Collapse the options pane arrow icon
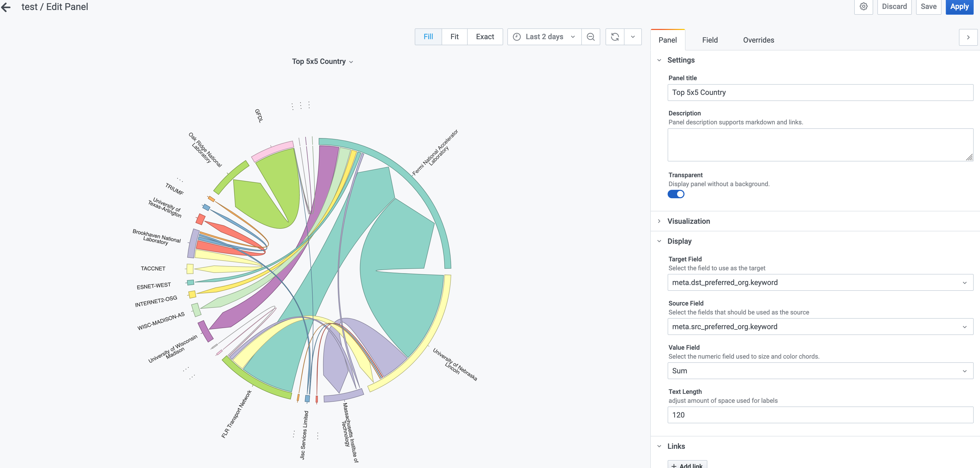The height and width of the screenshot is (468, 980). [x=968, y=37]
